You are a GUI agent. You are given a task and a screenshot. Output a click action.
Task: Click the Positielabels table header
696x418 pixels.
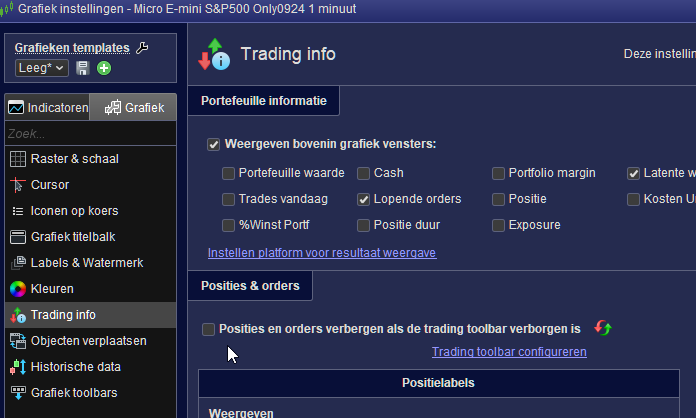(439, 383)
